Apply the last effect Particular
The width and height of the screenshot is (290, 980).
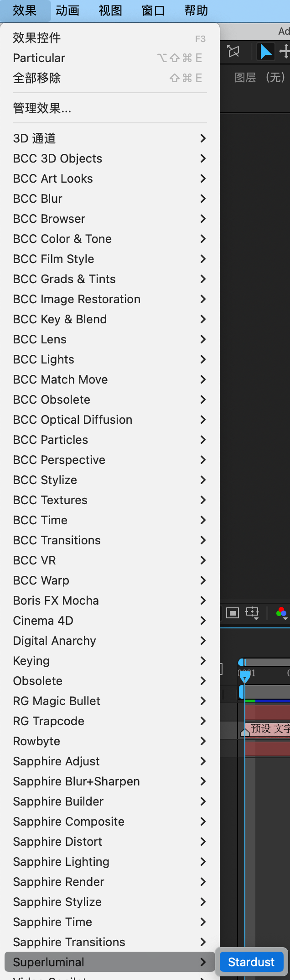[39, 58]
